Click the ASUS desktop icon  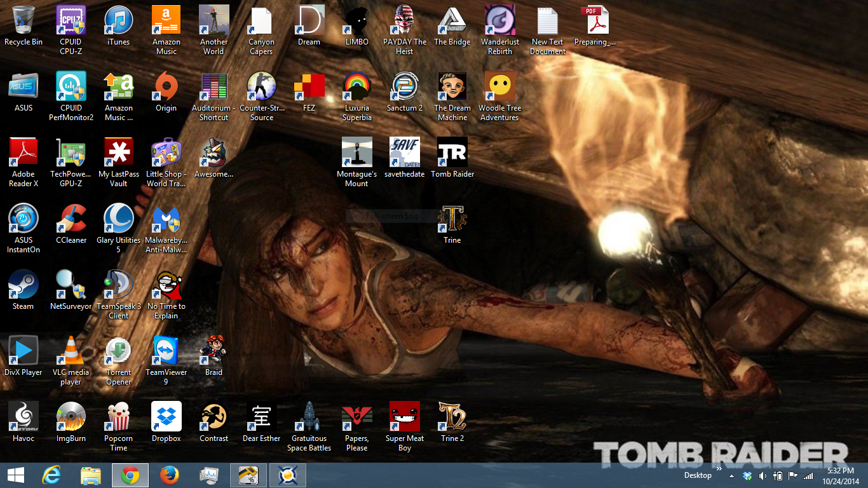click(24, 86)
